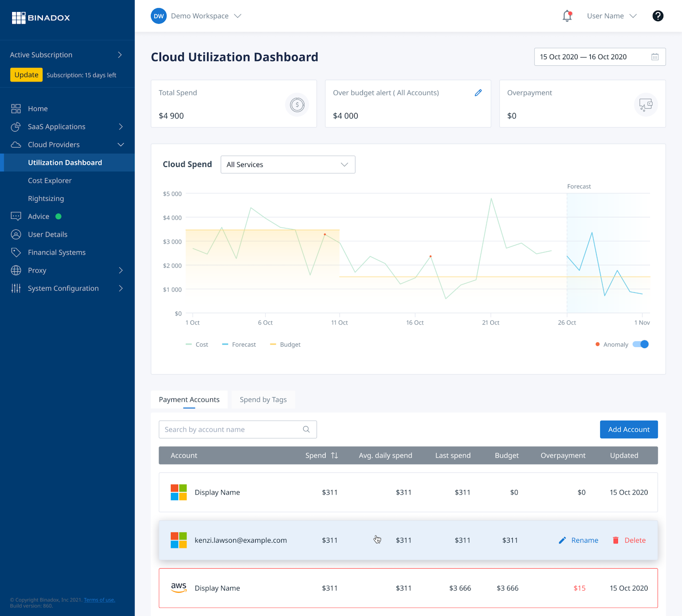This screenshot has width=682, height=616.
Task: Open the All Services dropdown
Action: pos(288,164)
